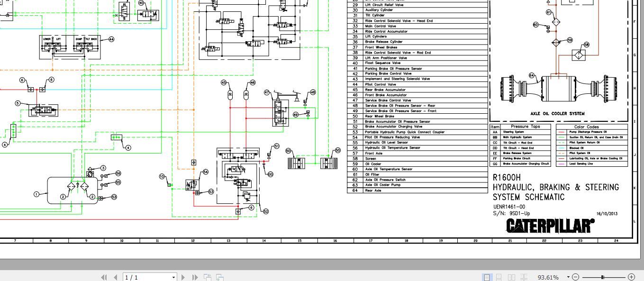Jump to the first page
The height and width of the screenshot is (281, 644).
tap(104, 277)
